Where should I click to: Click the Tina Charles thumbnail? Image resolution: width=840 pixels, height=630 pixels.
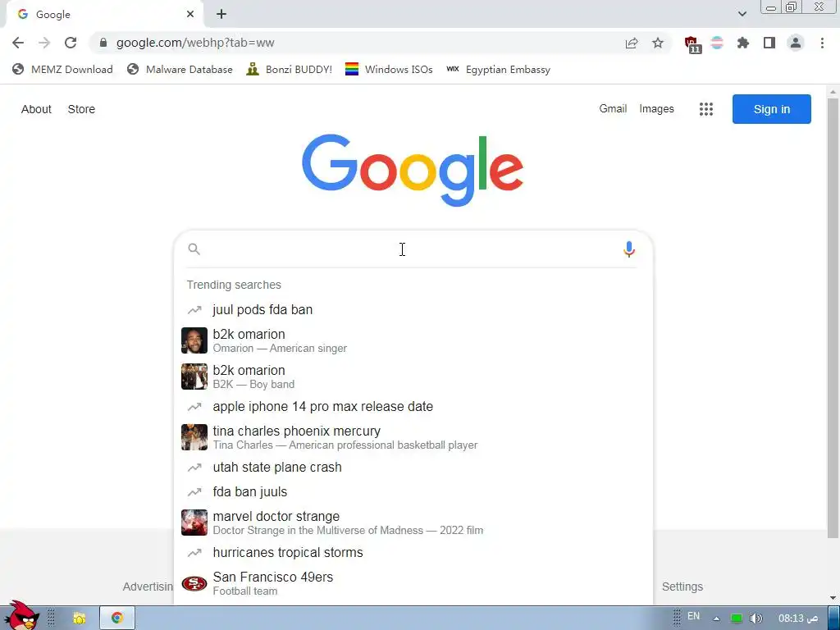(194, 438)
